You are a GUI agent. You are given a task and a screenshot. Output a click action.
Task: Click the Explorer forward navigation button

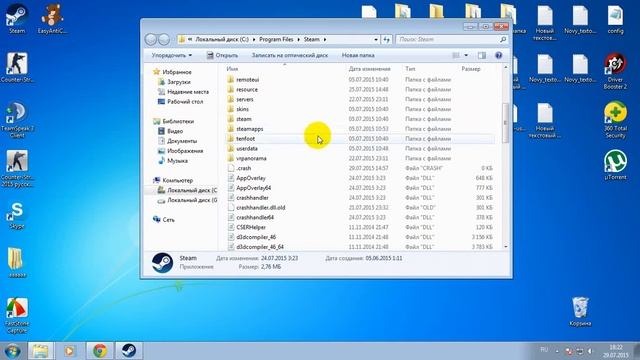(x=164, y=39)
